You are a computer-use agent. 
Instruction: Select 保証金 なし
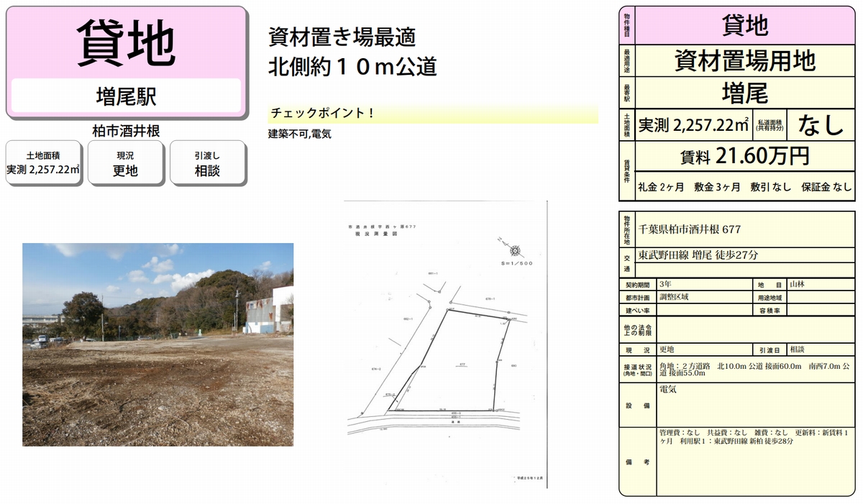(x=827, y=187)
